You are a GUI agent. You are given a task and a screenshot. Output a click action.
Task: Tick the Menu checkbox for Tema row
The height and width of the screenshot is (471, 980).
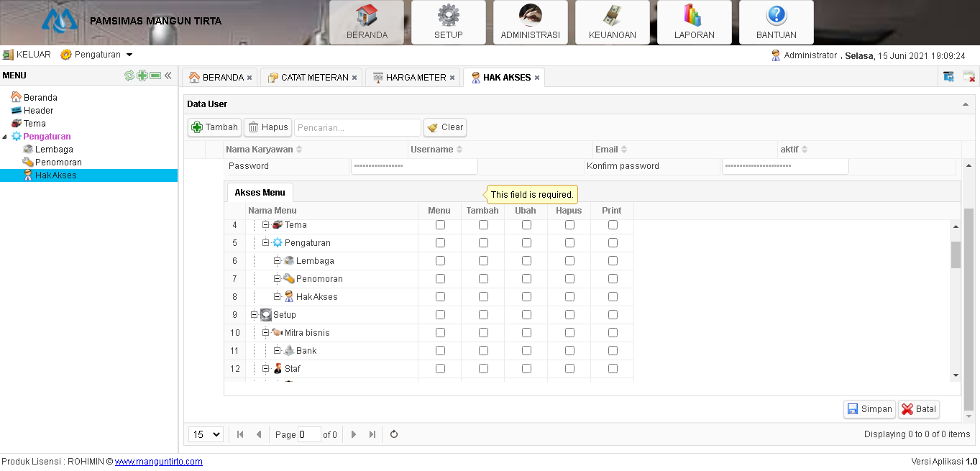[440, 225]
